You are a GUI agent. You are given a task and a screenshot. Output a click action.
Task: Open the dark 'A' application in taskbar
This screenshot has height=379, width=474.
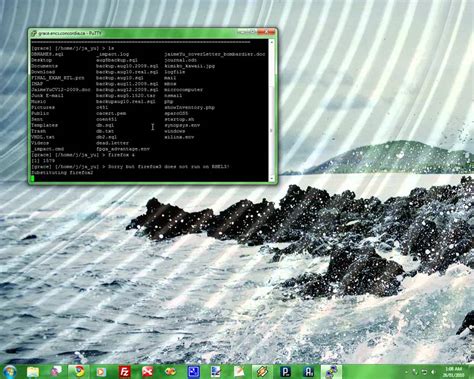tap(308, 372)
